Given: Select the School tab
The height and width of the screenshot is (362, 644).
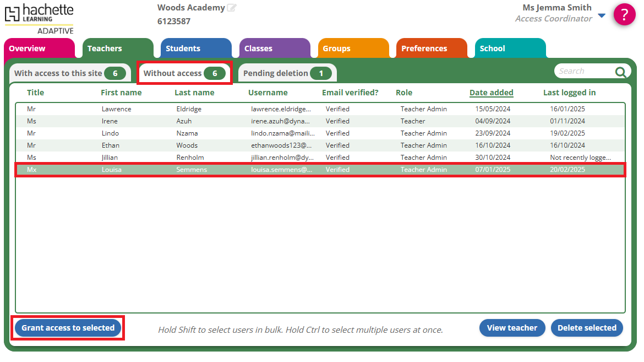Looking at the screenshot, I should tap(492, 48).
